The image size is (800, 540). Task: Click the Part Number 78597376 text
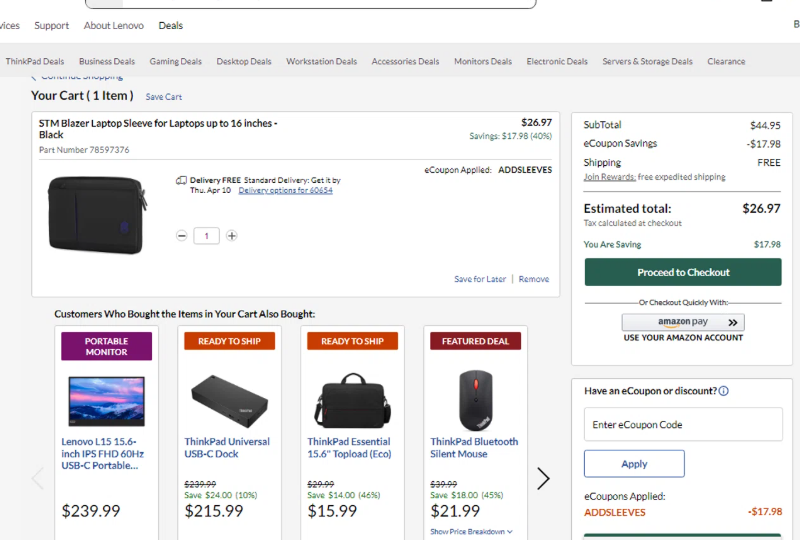coord(84,150)
